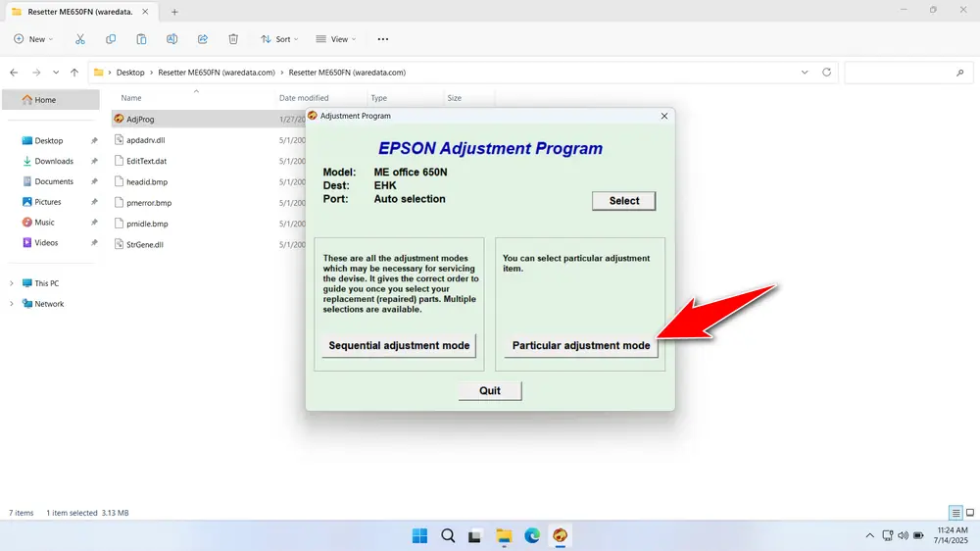
Task: Select Home in navigation pane
Action: click(51, 99)
